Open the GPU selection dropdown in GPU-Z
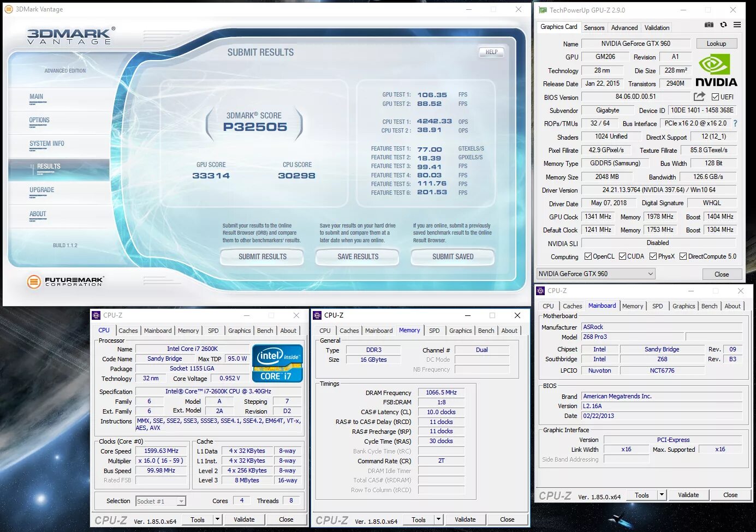The width and height of the screenshot is (756, 532). point(596,274)
